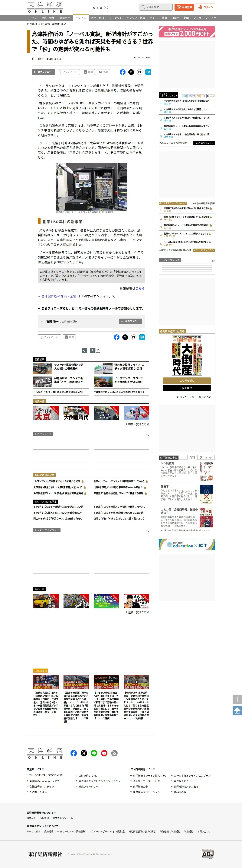Share to note from top toolbar
Viewport: 242px width, 868px height.
click(x=139, y=72)
